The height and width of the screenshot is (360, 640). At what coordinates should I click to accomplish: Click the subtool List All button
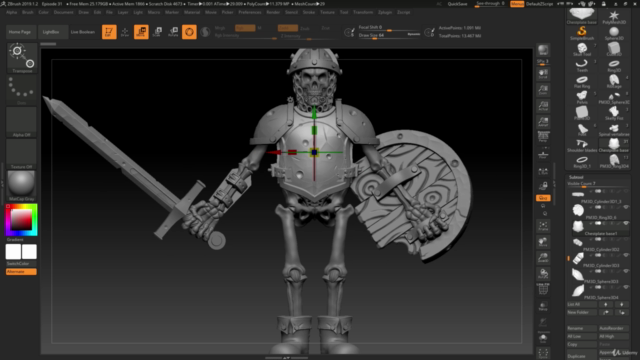click(x=582, y=304)
